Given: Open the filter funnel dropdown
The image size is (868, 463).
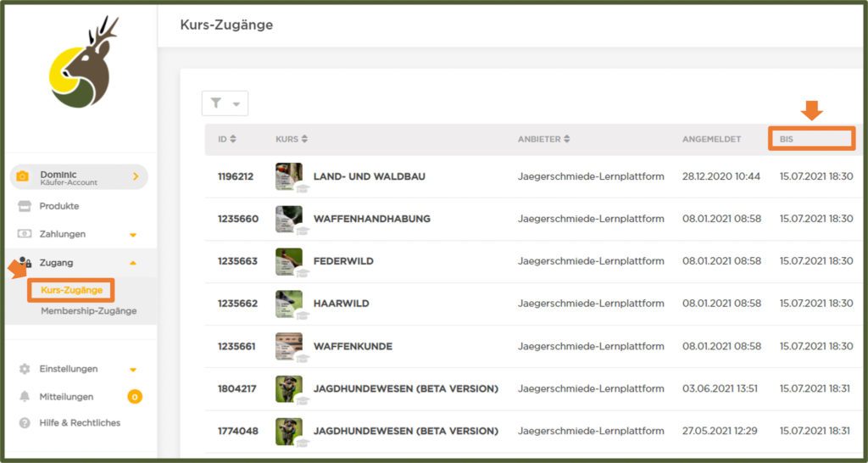Looking at the screenshot, I should [225, 103].
